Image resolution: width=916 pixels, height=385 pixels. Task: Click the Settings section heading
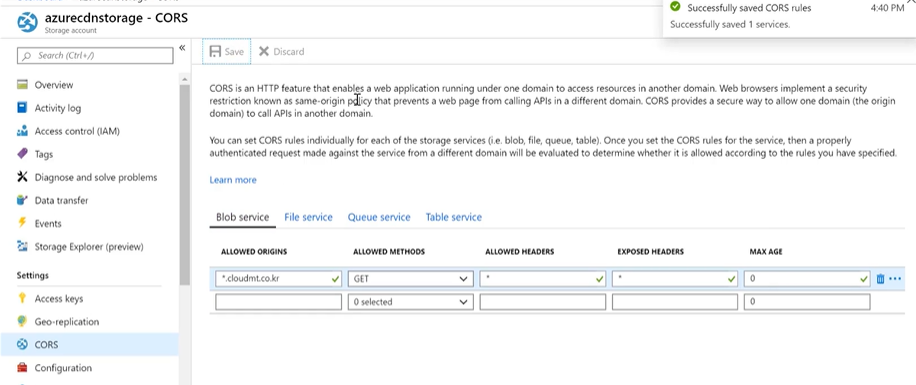[33, 275]
